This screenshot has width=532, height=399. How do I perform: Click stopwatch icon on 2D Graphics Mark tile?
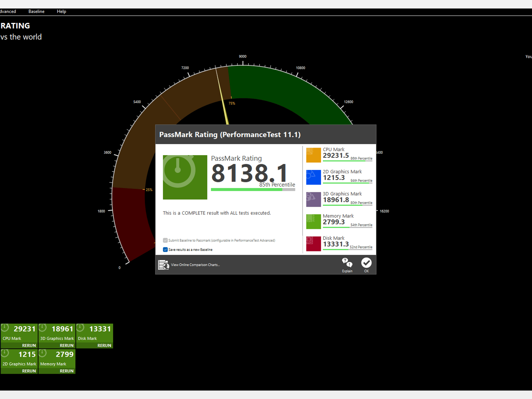[5, 353]
